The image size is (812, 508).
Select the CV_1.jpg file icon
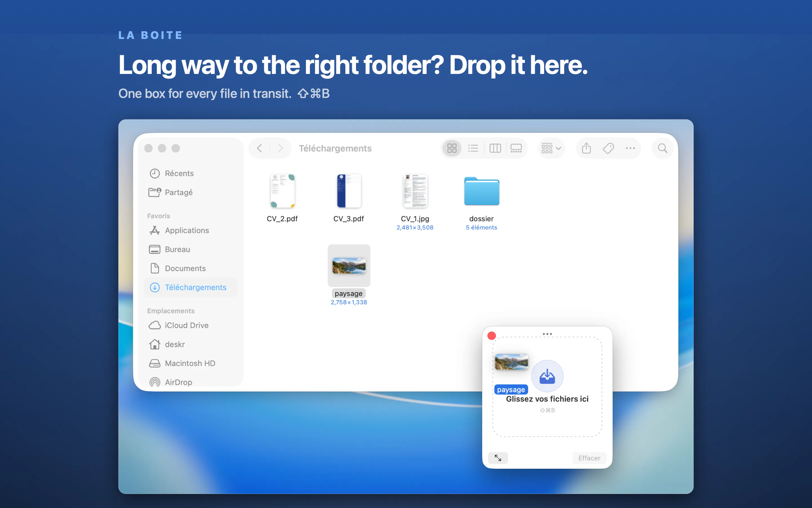415,191
